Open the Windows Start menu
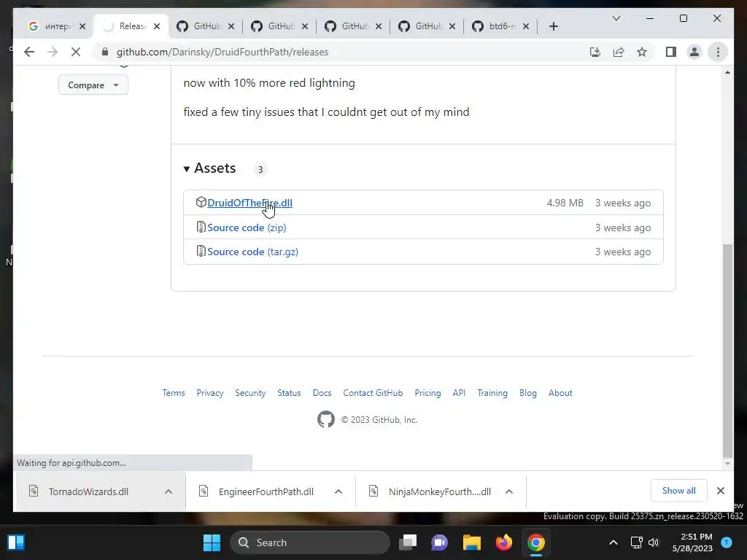Viewport: 747px width, 560px height. point(212,542)
